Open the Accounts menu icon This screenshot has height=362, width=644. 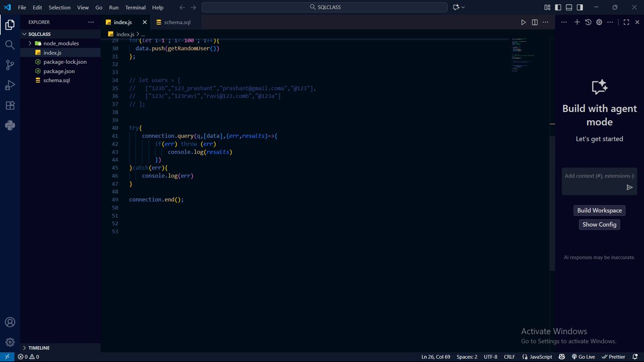tap(10, 322)
